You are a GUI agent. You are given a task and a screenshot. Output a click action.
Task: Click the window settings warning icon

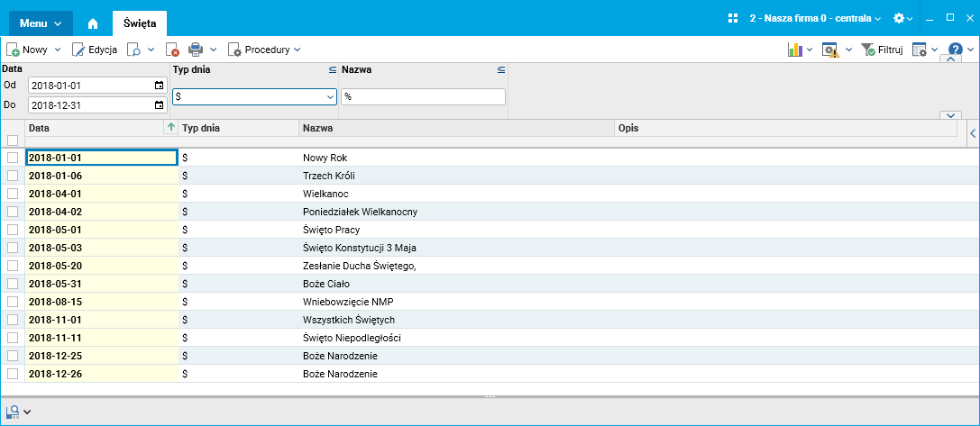coord(830,50)
